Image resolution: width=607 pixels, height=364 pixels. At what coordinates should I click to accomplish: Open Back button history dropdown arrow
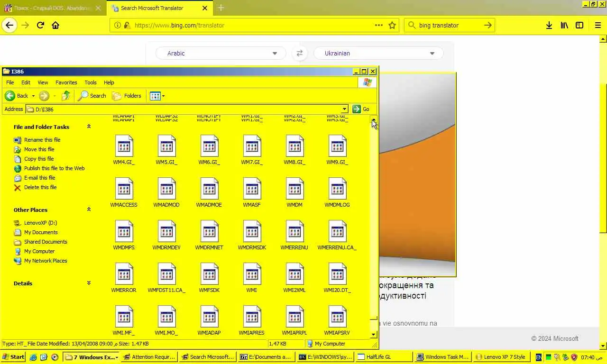pos(33,96)
